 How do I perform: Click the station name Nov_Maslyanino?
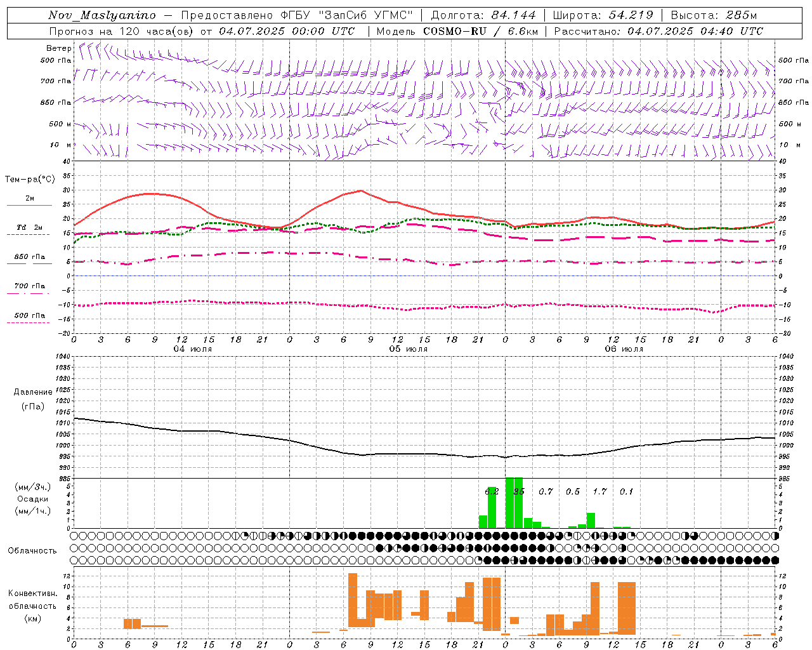pyautogui.click(x=102, y=15)
